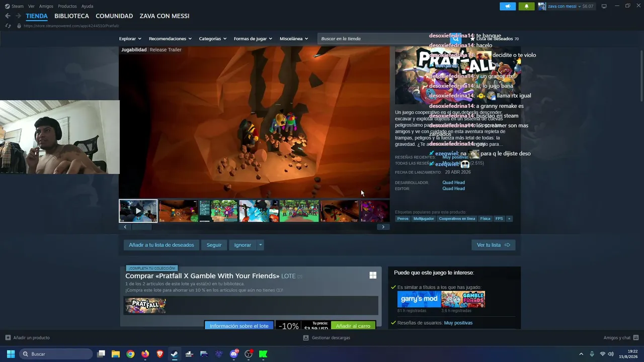Viewport: 644px width, 362px height.
Task: Open the OBS Studio taskbar icon
Action: click(x=249, y=354)
